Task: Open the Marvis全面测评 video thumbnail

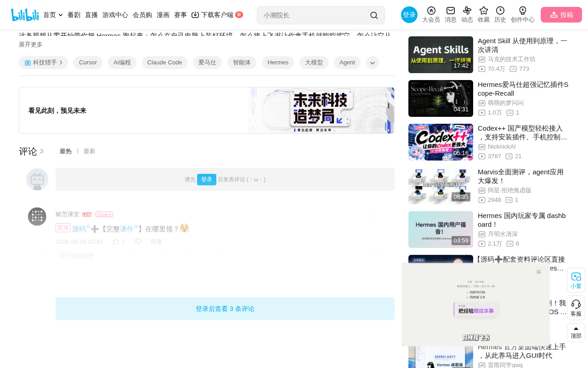Action: point(441,186)
